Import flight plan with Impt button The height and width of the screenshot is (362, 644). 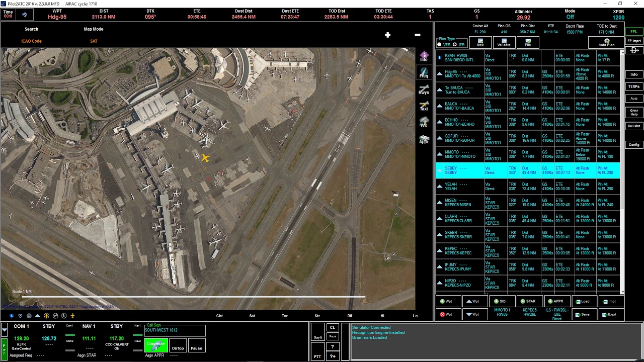[x=611, y=301]
